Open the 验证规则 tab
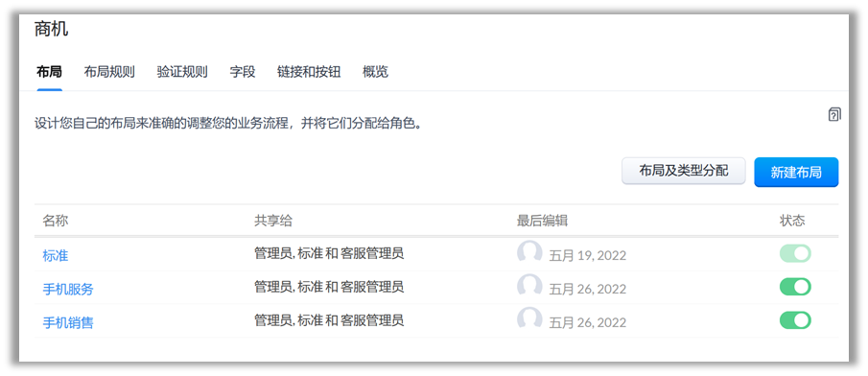 click(x=182, y=72)
